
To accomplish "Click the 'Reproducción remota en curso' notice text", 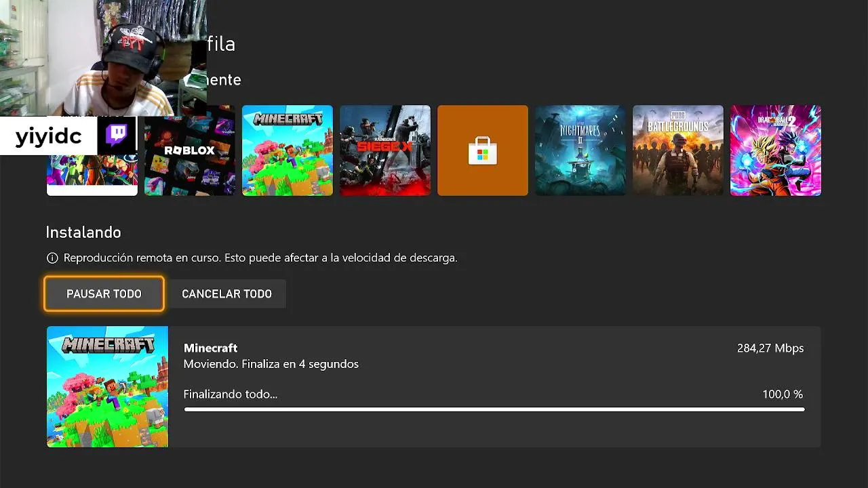I will click(260, 258).
